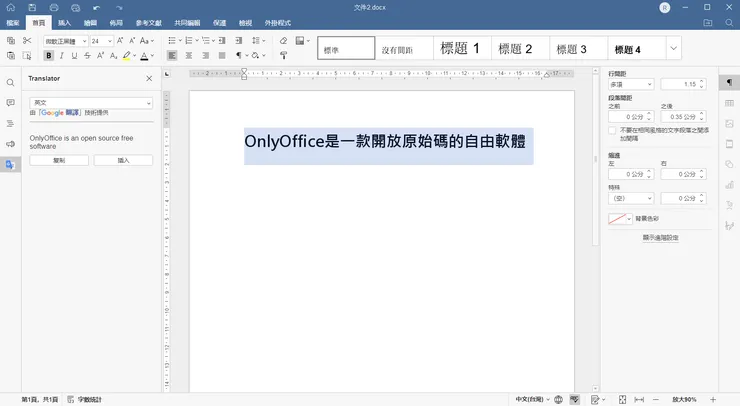The height and width of the screenshot is (406, 740).
Task: Click the Copy style paint roller icon
Action: [x=283, y=56]
